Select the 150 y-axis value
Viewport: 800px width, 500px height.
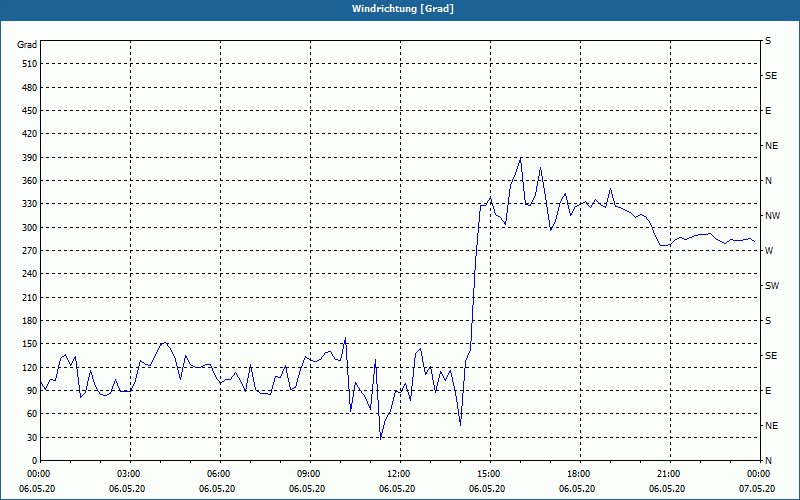click(x=30, y=343)
